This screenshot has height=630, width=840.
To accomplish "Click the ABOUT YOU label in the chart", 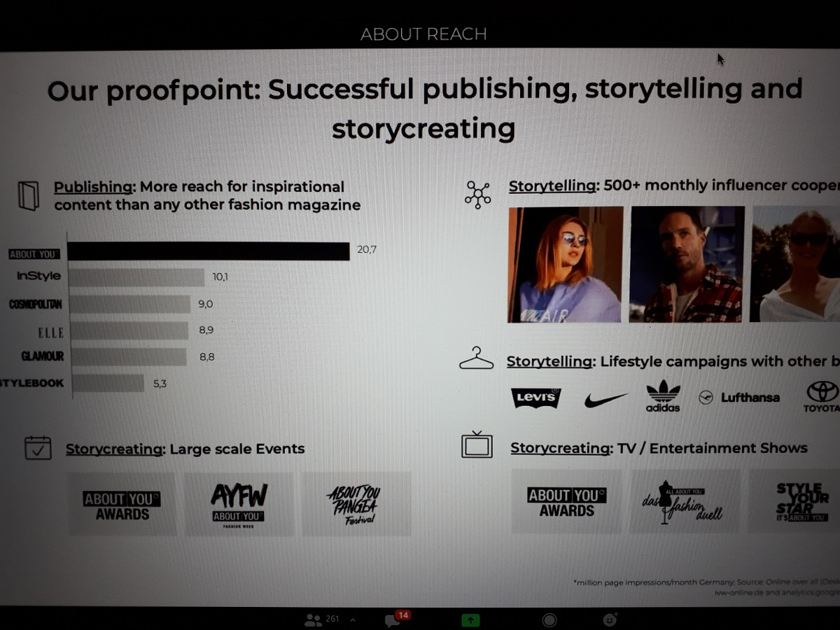I will pyautogui.click(x=34, y=254).
